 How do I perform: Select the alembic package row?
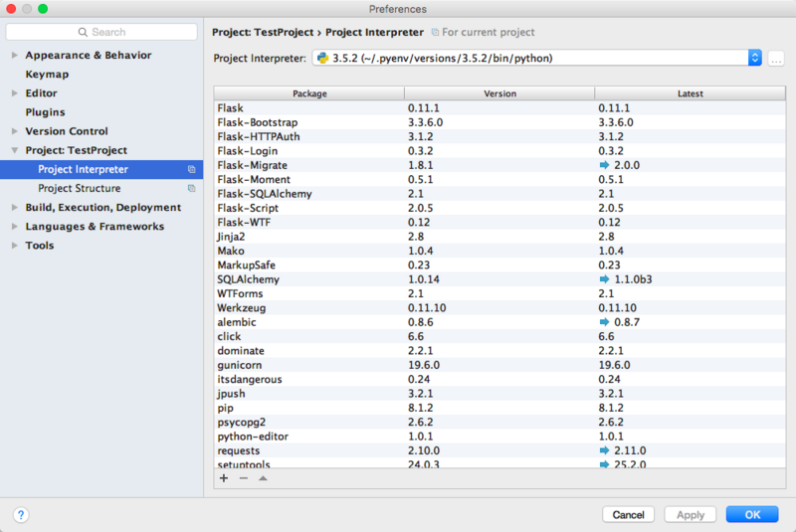[499, 322]
